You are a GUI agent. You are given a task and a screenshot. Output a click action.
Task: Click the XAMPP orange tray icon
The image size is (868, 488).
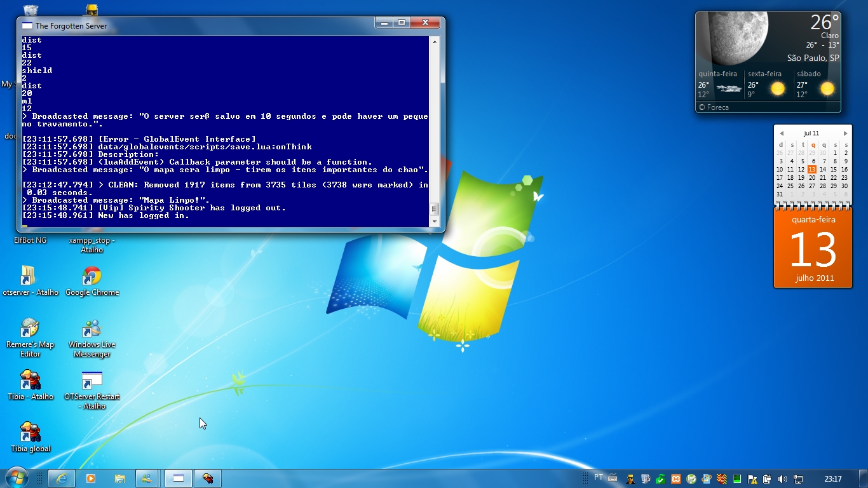(x=676, y=478)
